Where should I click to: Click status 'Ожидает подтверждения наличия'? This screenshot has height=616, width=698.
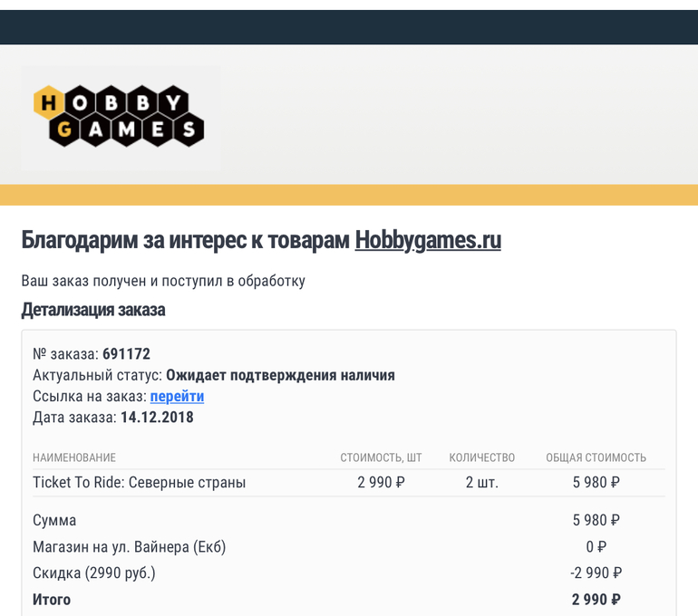(280, 375)
